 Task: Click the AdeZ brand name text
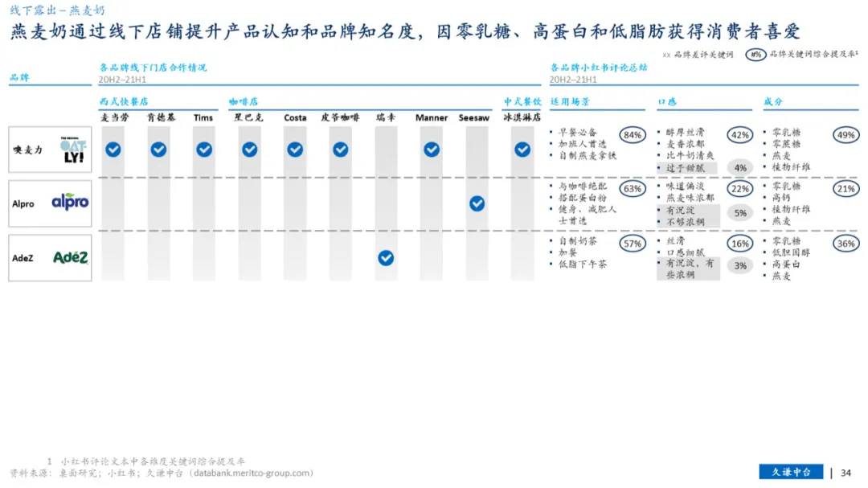coord(23,258)
